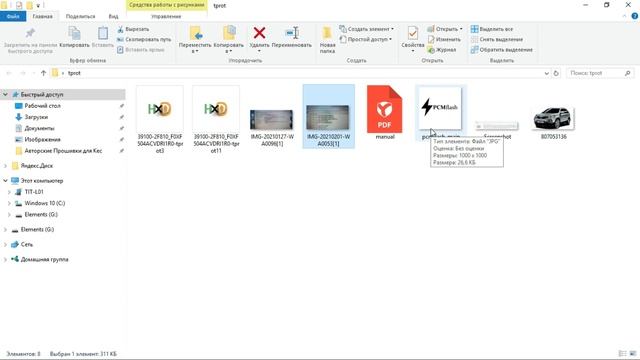This screenshot has height=360, width=640.
Task: Switch to the Главная ribbon tab
Action: pyautogui.click(x=42, y=16)
